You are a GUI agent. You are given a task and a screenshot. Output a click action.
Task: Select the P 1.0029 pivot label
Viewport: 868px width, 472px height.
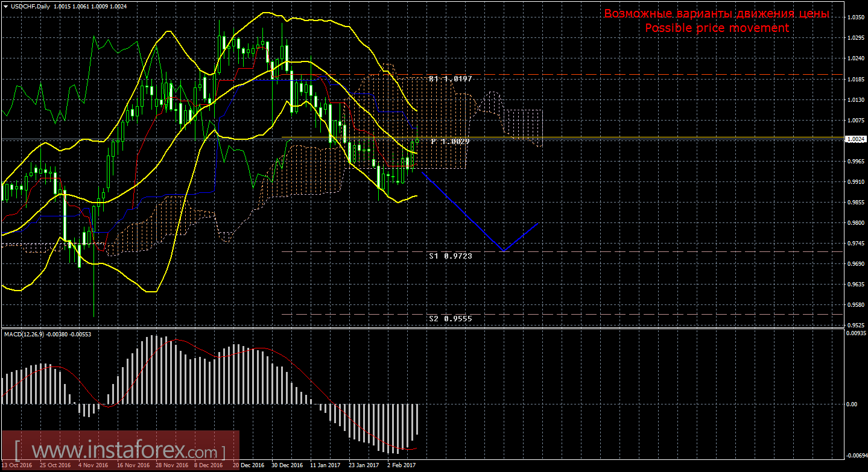(450, 141)
